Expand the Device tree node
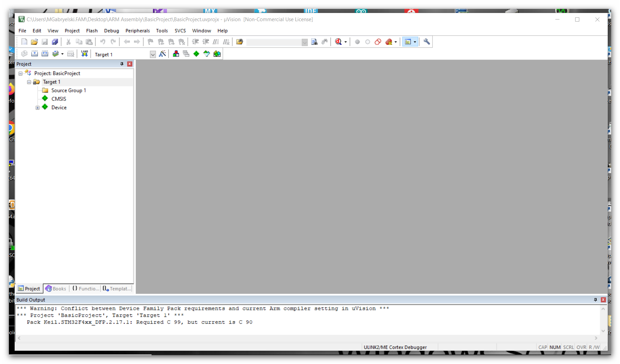Screen dimensions: 620x364 click(38, 108)
